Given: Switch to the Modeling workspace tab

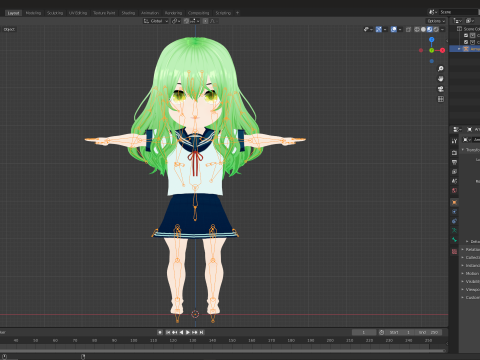Looking at the screenshot, I should [33, 13].
